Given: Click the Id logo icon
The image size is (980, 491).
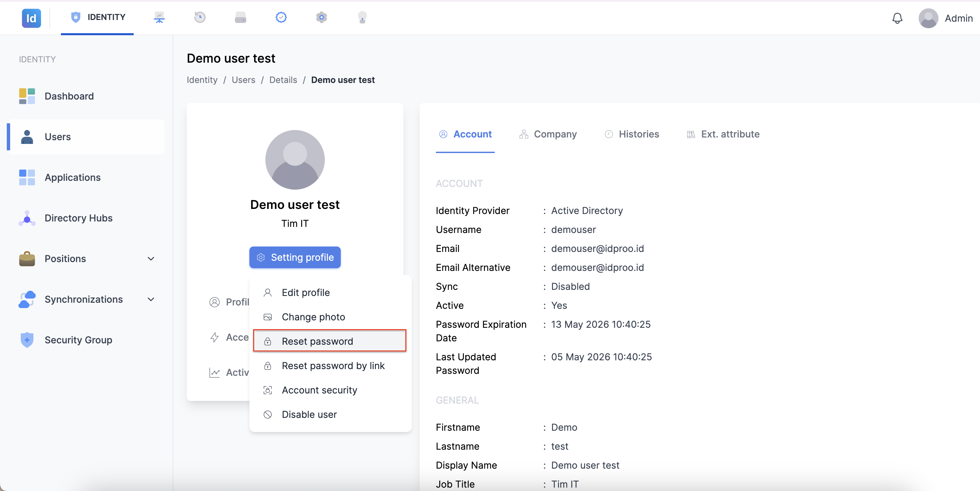Looking at the screenshot, I should 31,18.
